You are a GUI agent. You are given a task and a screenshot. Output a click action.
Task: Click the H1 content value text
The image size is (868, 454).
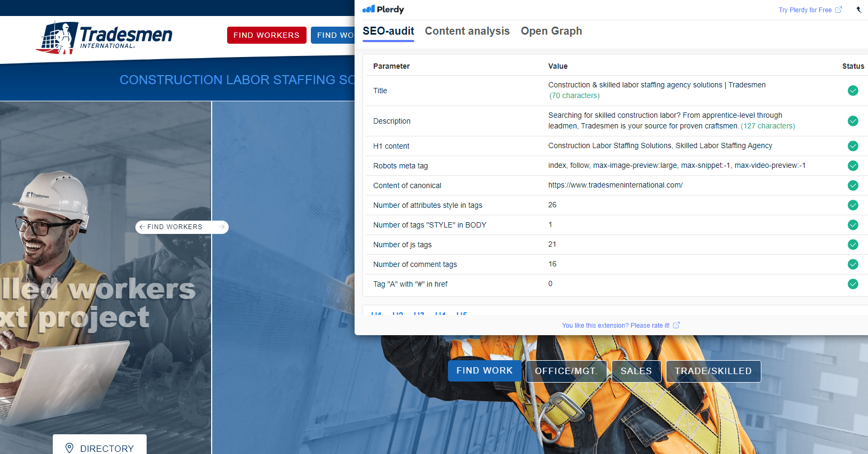(x=660, y=145)
